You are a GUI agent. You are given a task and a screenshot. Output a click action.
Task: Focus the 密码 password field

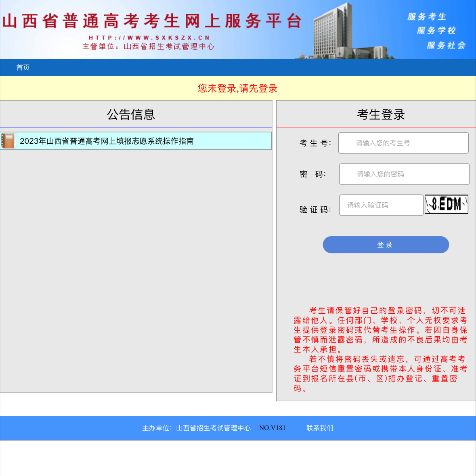coord(404,174)
